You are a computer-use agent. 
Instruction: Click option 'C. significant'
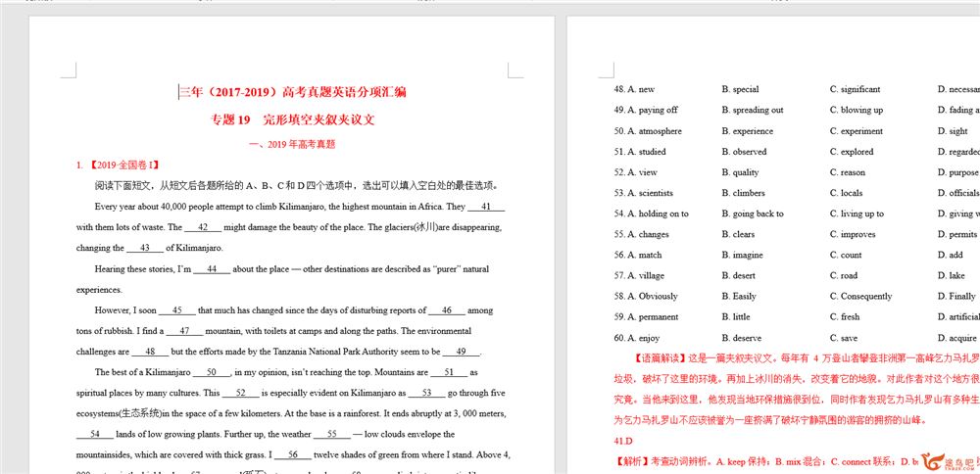pyautogui.click(x=855, y=89)
